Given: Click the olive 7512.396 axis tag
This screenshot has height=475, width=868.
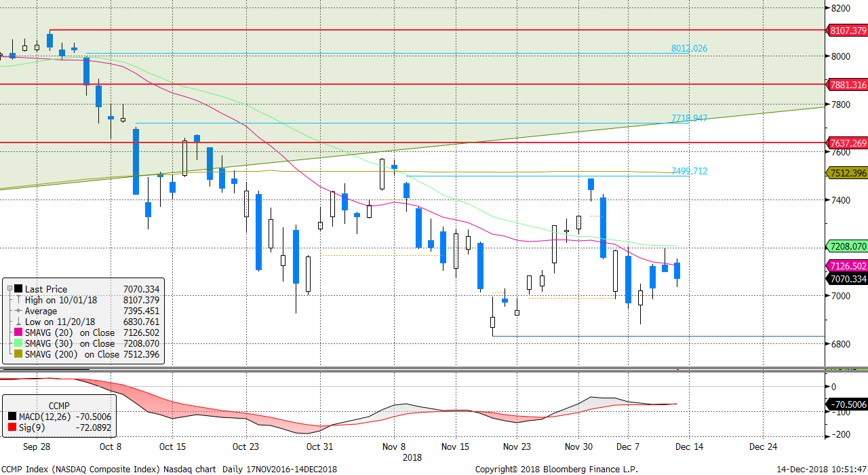Looking at the screenshot, I should click(x=848, y=173).
